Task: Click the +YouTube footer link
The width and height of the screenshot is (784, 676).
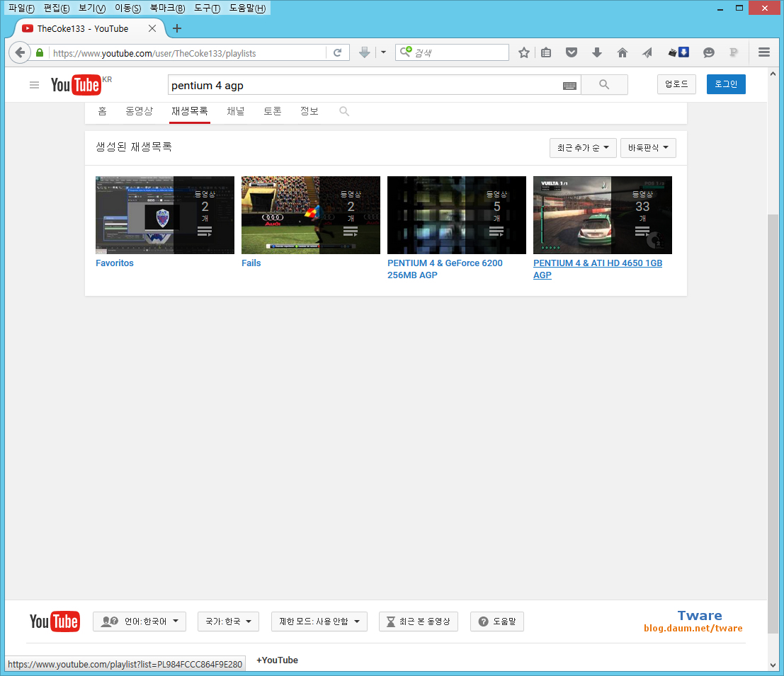Action: [x=277, y=660]
